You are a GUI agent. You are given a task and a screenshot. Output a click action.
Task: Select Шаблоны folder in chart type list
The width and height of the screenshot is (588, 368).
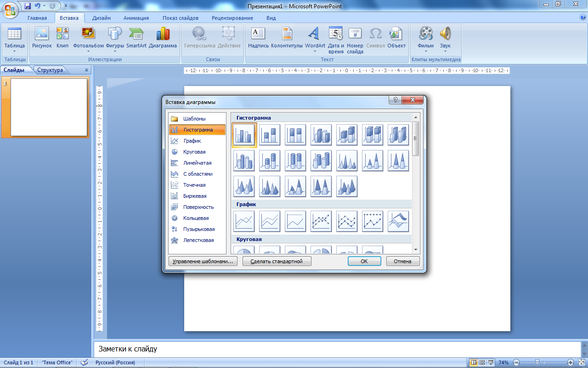coord(198,119)
